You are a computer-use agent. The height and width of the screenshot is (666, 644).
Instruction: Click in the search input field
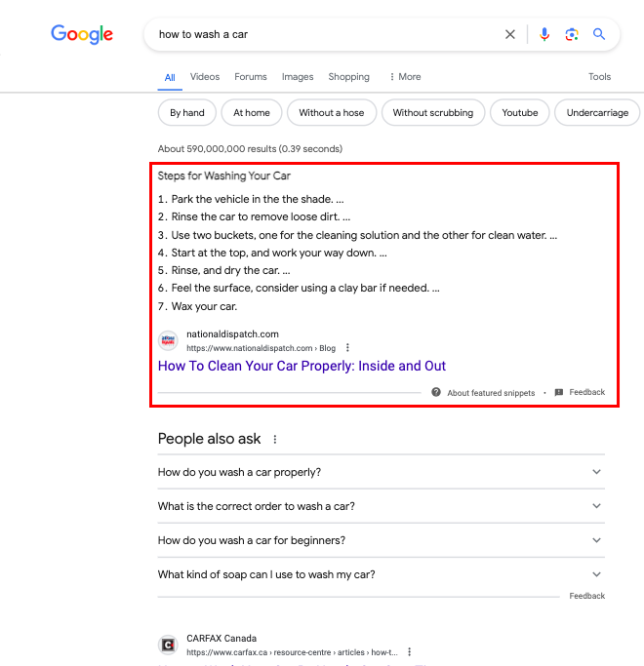pos(322,34)
